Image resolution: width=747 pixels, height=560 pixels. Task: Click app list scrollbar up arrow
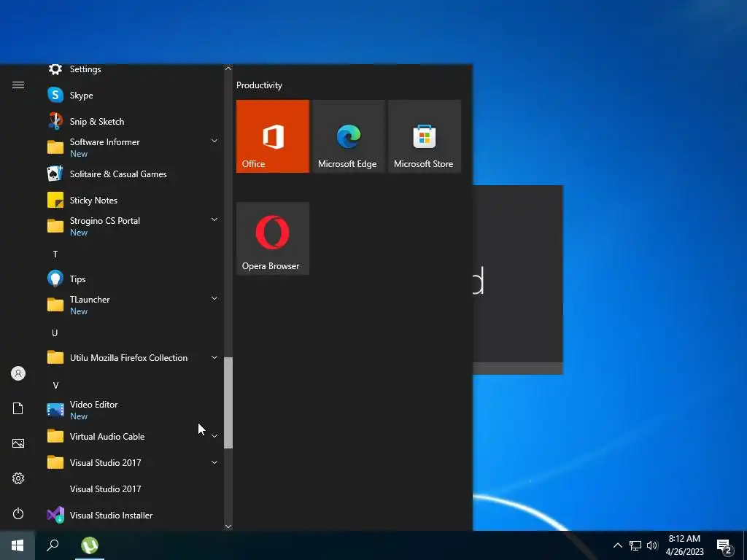click(x=228, y=69)
